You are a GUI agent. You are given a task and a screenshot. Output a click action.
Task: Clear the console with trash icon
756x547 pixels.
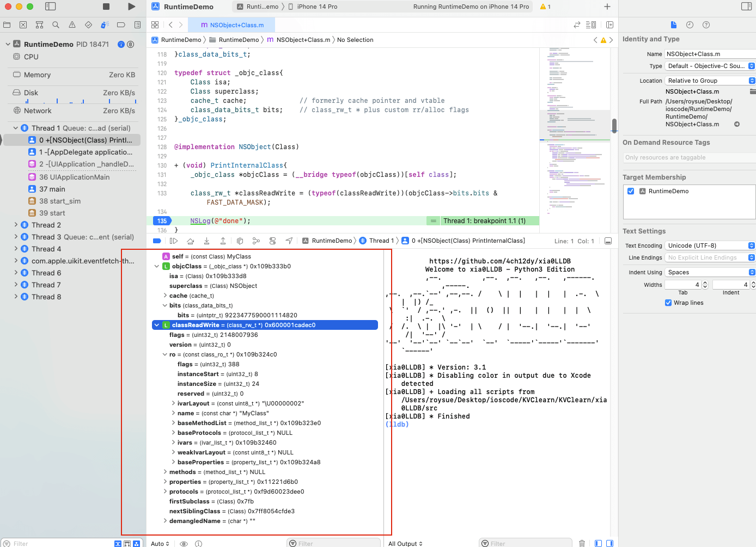(582, 543)
